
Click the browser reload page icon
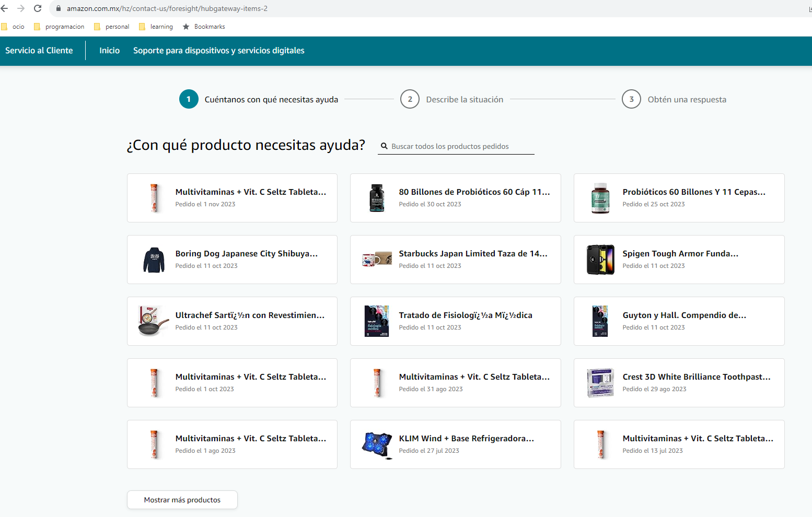pyautogui.click(x=38, y=8)
